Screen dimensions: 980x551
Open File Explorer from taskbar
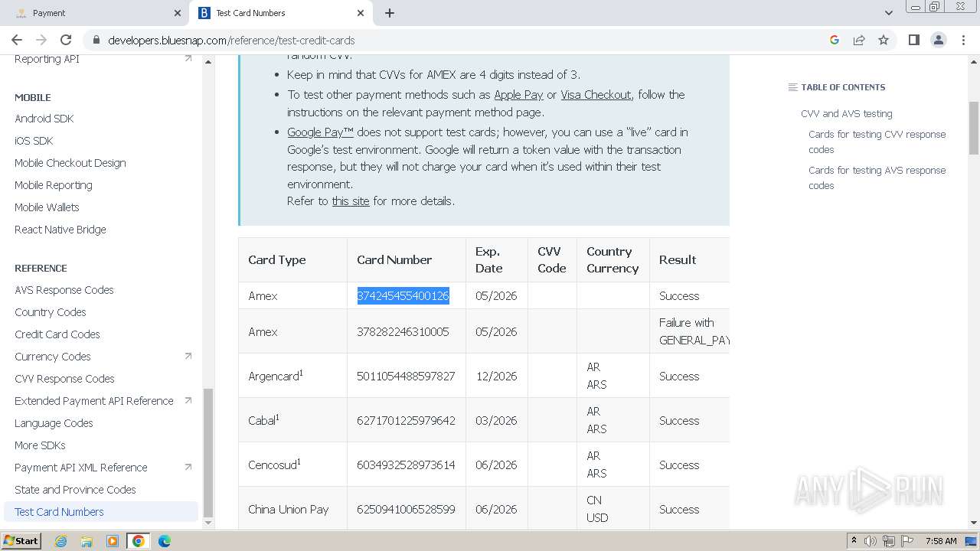pos(87,541)
